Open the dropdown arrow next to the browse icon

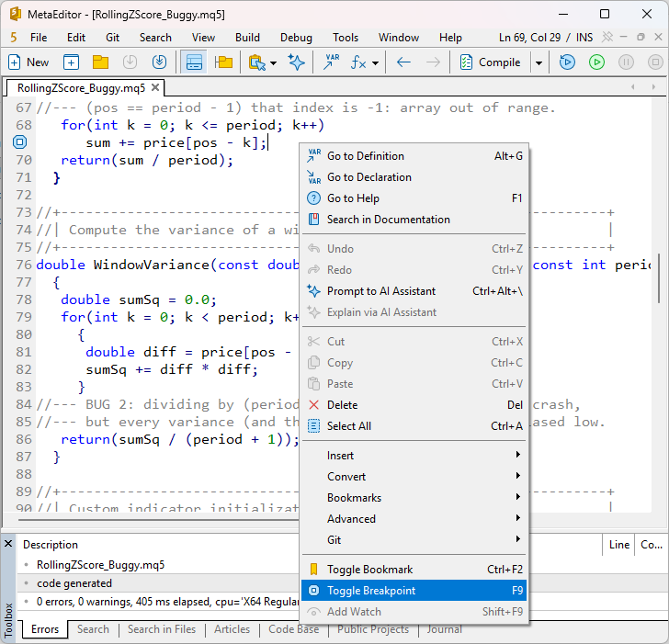point(274,63)
